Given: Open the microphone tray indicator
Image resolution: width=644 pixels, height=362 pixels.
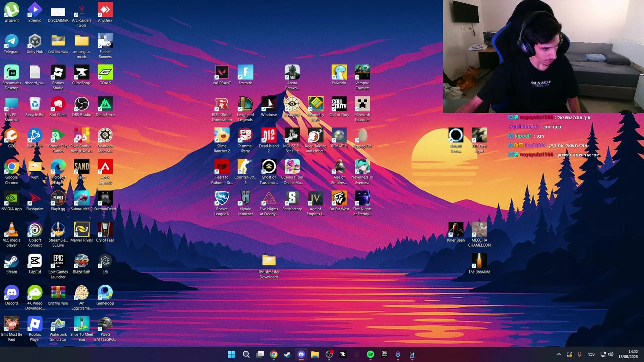Looking at the screenshot, I should point(579,354).
